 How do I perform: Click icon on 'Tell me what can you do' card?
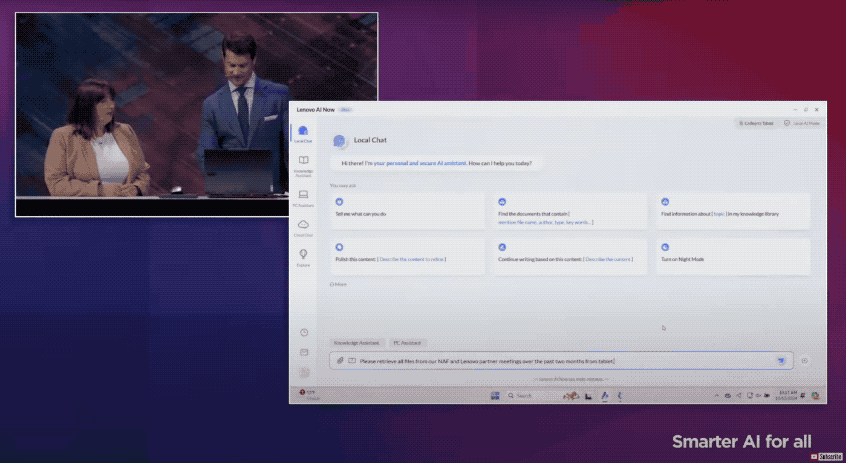pyautogui.click(x=339, y=202)
